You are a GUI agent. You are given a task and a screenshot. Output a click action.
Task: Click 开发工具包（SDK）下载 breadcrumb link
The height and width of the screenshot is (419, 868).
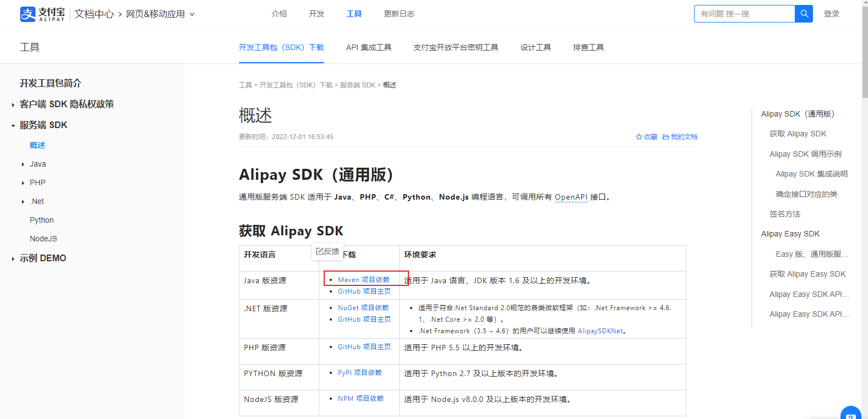(x=296, y=85)
